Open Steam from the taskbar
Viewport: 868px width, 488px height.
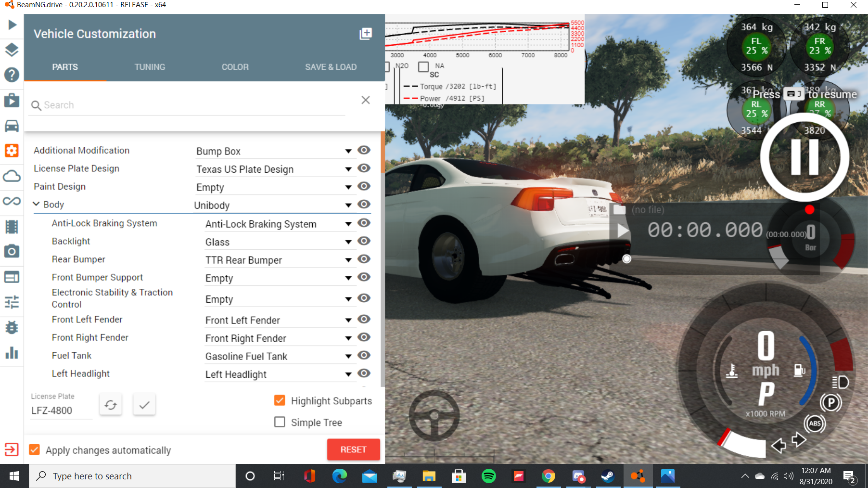click(x=608, y=476)
